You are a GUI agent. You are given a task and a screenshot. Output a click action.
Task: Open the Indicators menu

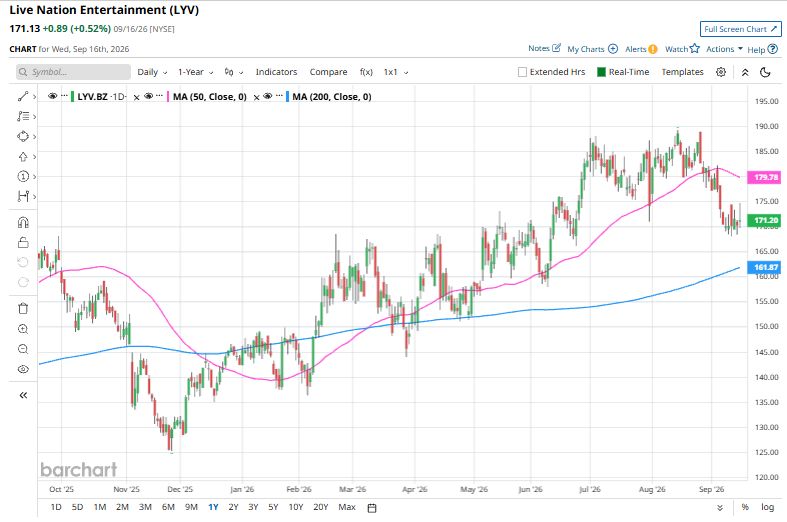point(277,72)
